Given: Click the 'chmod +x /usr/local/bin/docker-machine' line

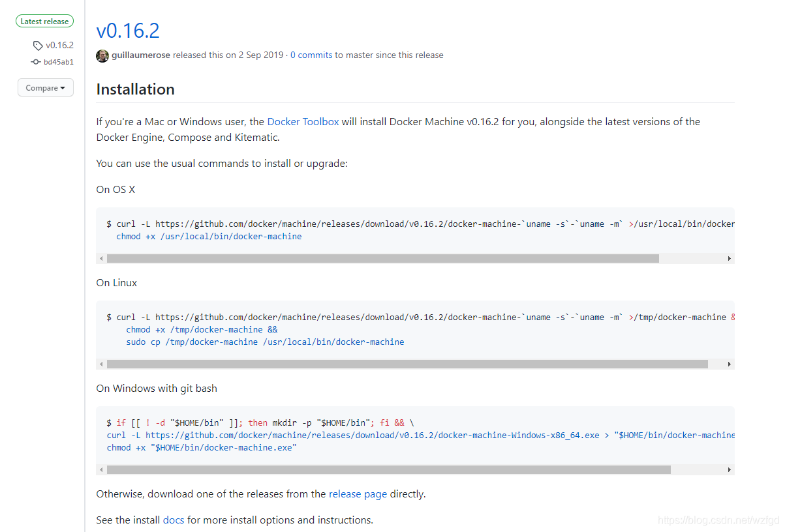Looking at the screenshot, I should pos(209,237).
